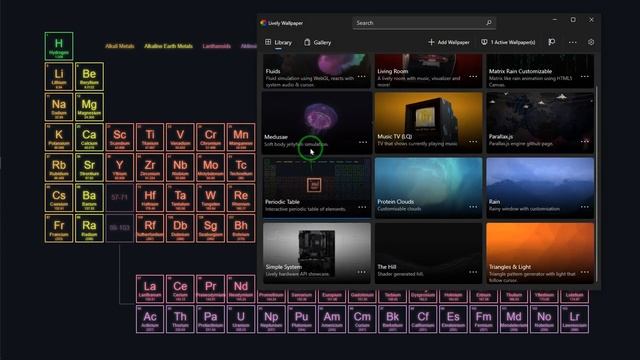Open more options for The Hill wallpaper
The image size is (640, 360).
473,272
